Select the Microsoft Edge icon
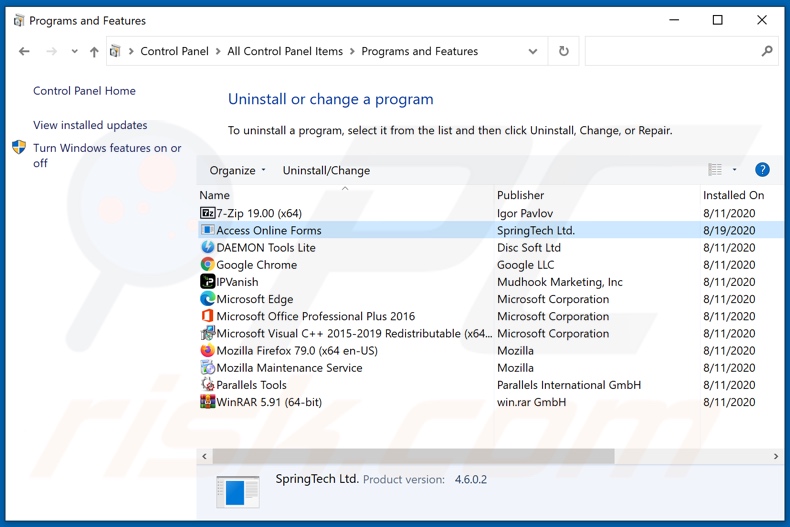Viewport: 790px width, 527px height. point(208,299)
